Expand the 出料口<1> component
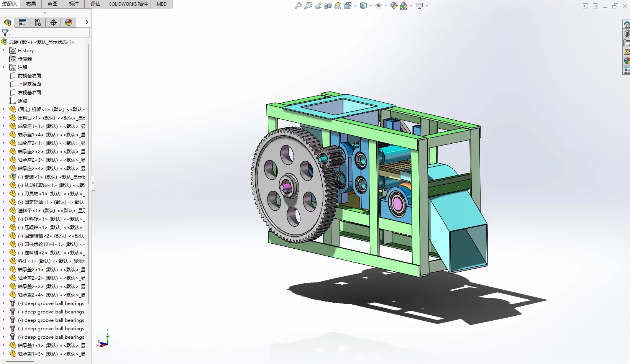Image resolution: width=630 pixels, height=364 pixels. (x=3, y=118)
